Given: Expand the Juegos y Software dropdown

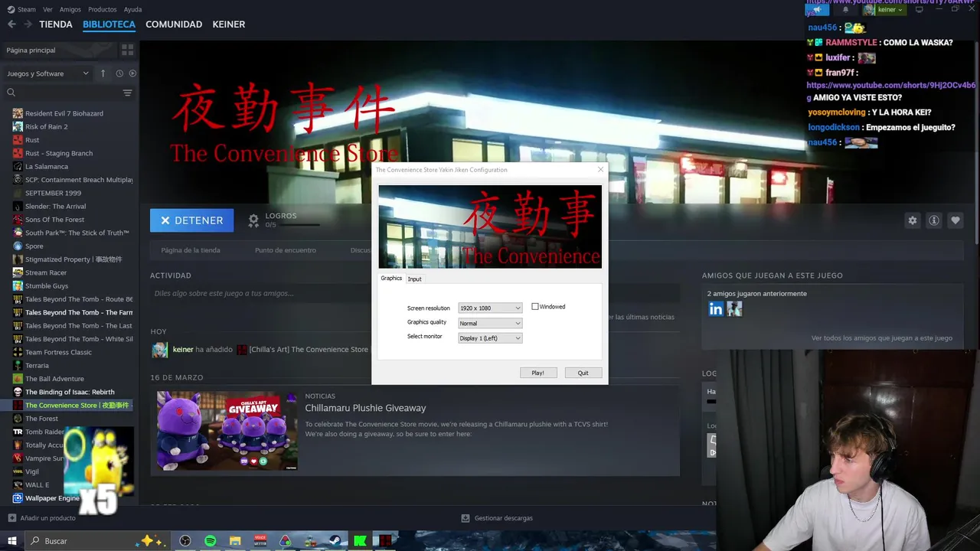Looking at the screenshot, I should pyautogui.click(x=48, y=73).
